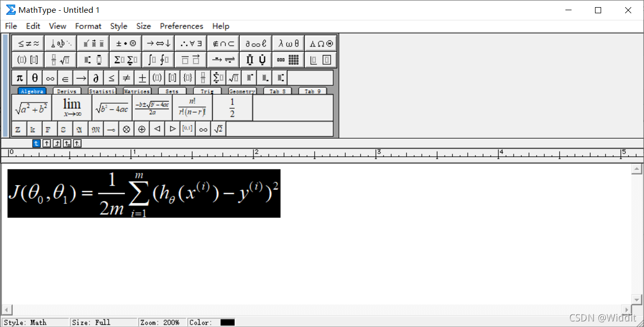Open the fraction and radical templates palette

pos(61,60)
